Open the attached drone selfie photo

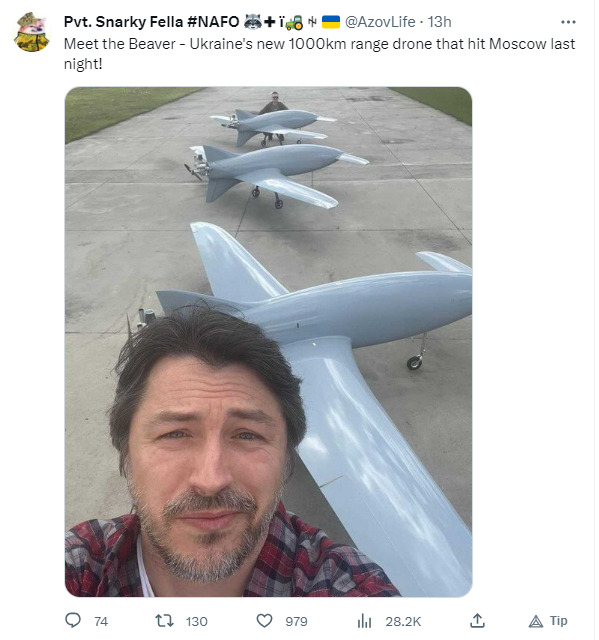(x=268, y=342)
